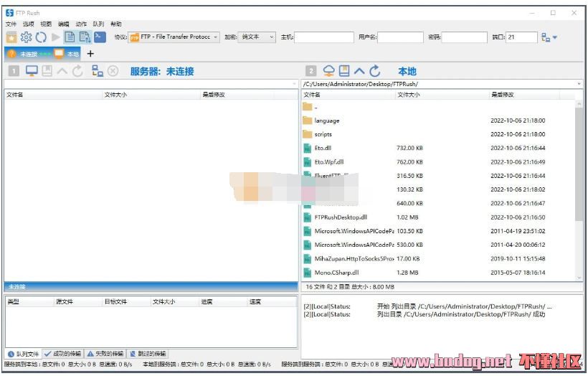Open the 协议 FTP protocol combo box
Viewport: 588px width, 376px height.
[174, 37]
